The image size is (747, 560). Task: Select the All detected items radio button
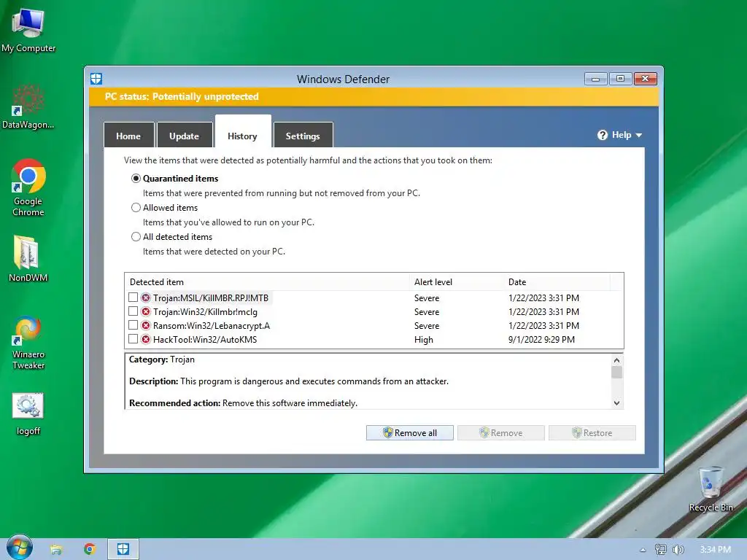[x=136, y=237]
